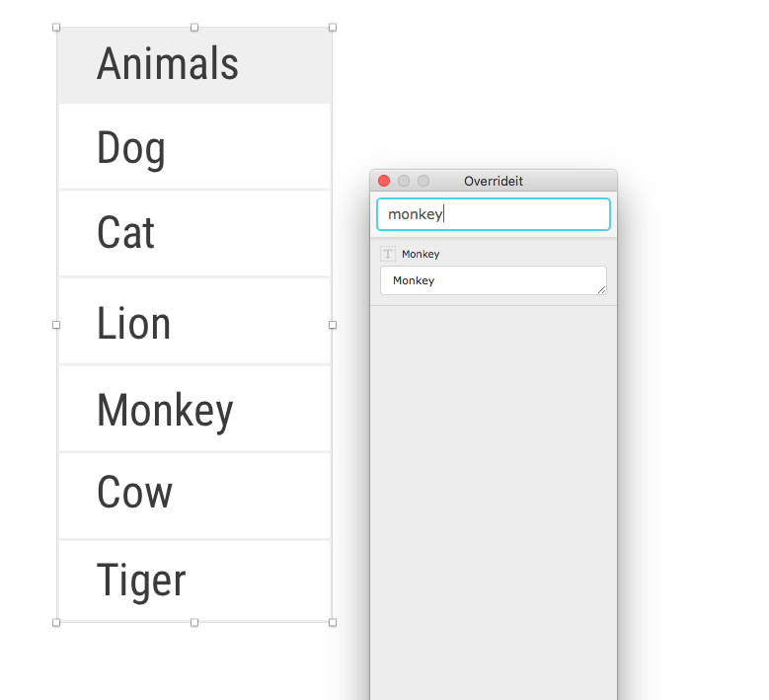Click the zoom button of Overrideit window
Viewport: 769px width, 700px height.
point(423,181)
